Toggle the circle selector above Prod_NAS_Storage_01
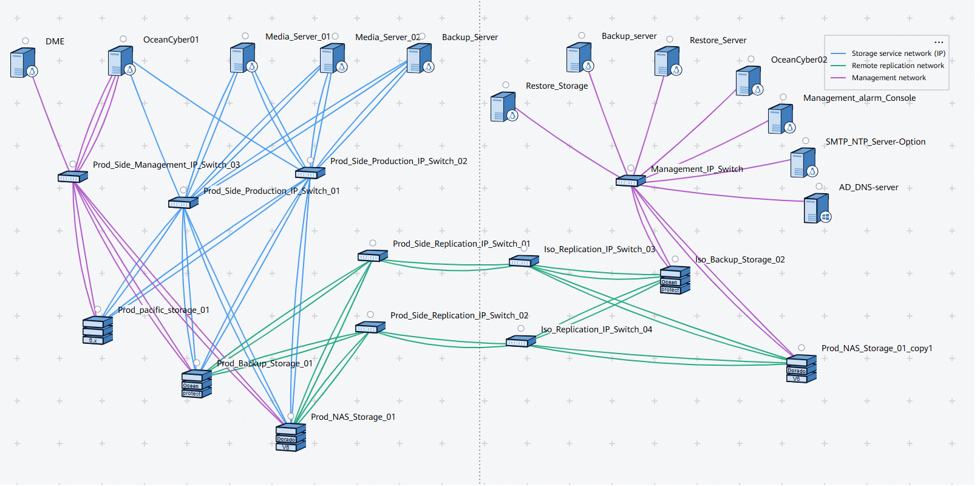The image size is (980, 486). [x=291, y=416]
